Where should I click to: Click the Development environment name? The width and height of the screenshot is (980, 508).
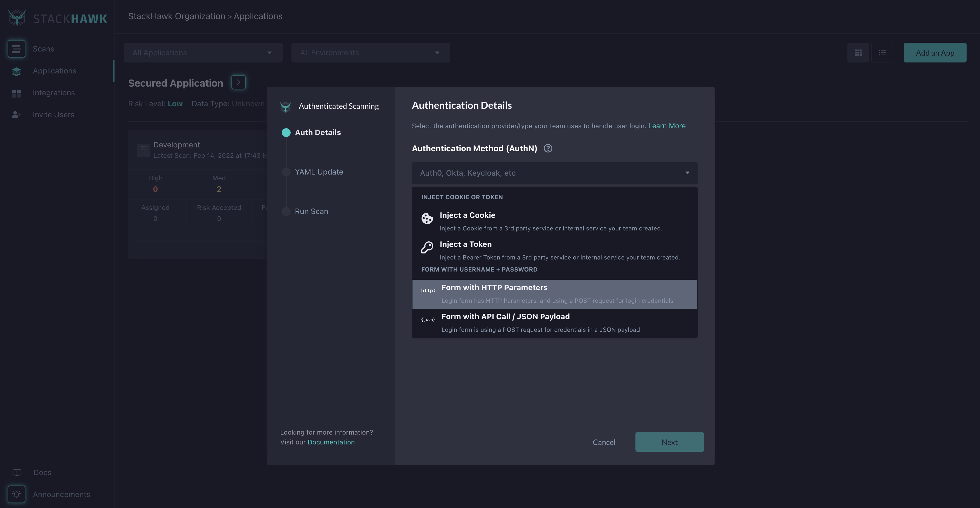click(x=176, y=145)
